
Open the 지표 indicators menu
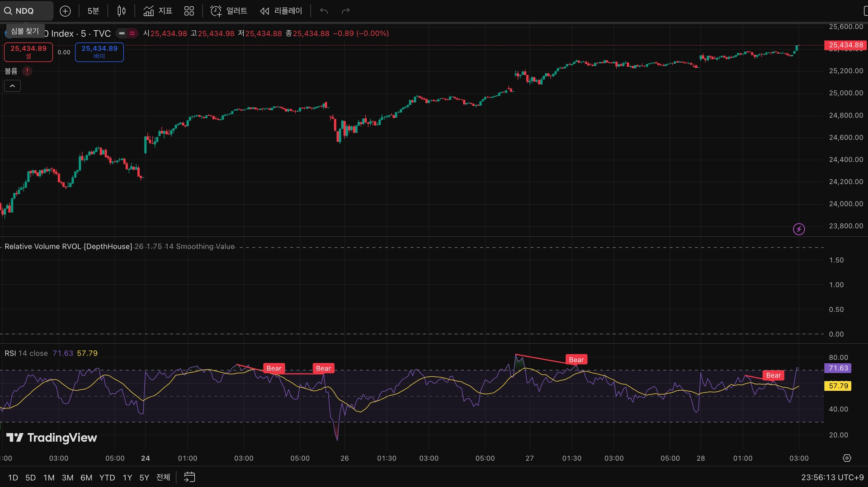158,11
